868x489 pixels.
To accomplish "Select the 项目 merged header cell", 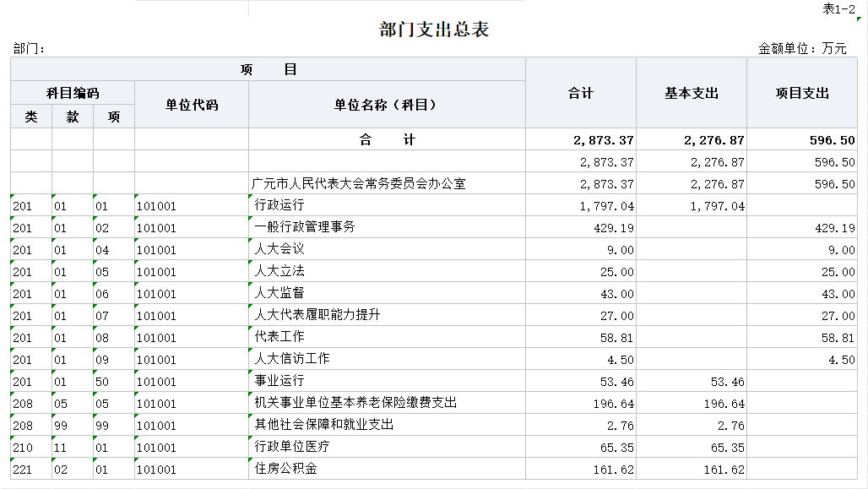I will [268, 70].
